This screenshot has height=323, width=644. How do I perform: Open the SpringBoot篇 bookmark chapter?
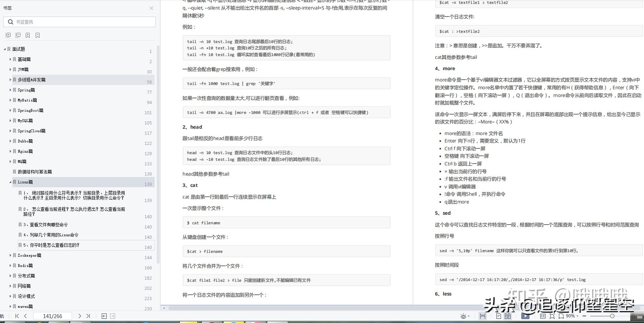31,110
